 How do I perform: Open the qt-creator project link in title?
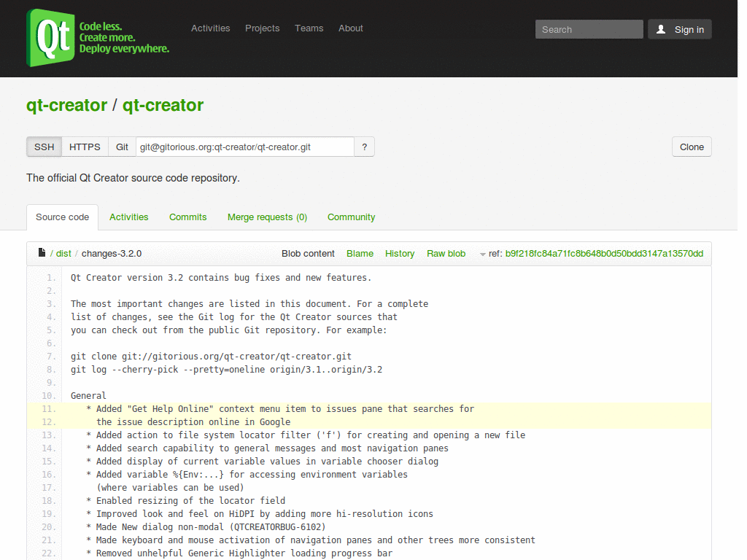tap(66, 105)
